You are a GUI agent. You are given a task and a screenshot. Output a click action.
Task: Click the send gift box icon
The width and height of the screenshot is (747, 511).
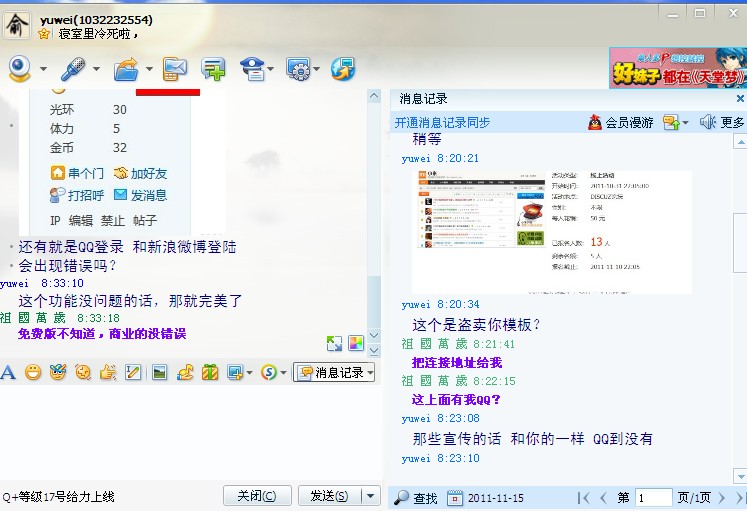pyautogui.click(x=210, y=372)
